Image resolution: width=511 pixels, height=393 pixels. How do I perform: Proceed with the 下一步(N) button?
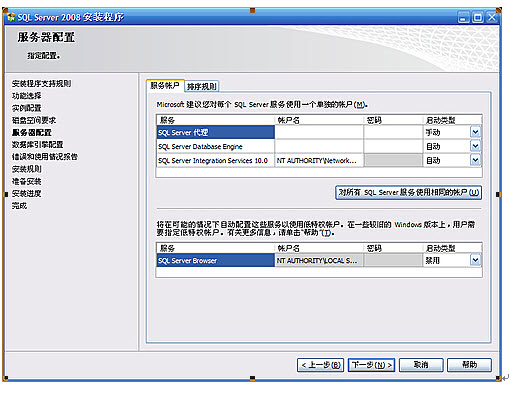pyautogui.click(x=371, y=365)
